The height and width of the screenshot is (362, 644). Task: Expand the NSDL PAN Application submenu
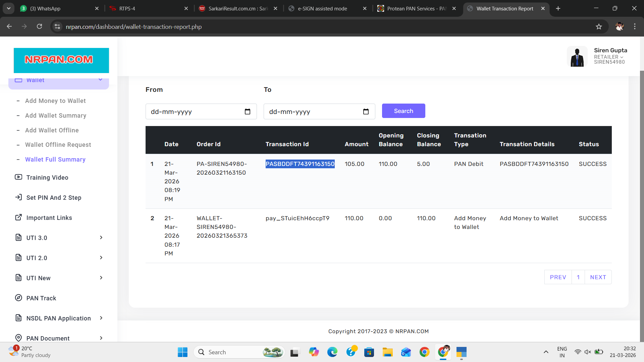coord(101,318)
